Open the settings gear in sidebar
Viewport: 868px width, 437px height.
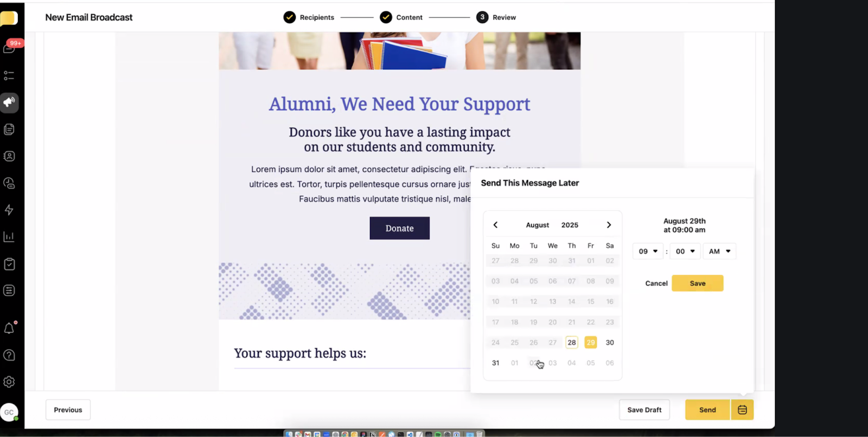pos(9,382)
